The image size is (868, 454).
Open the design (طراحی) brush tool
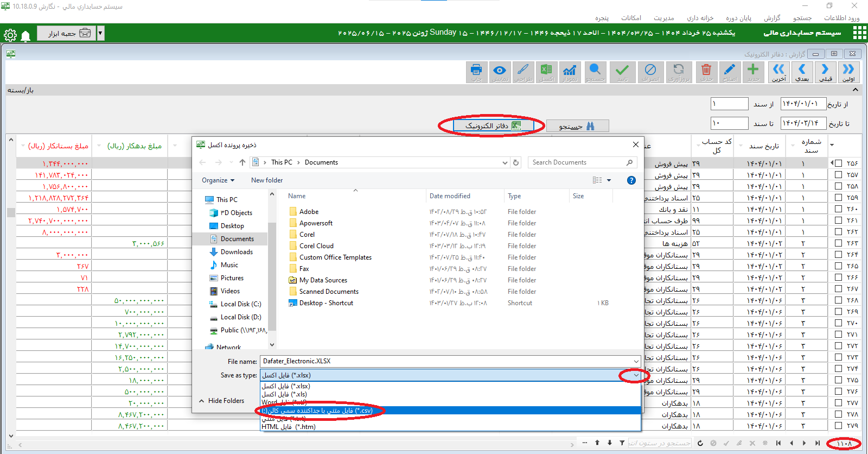(x=523, y=72)
